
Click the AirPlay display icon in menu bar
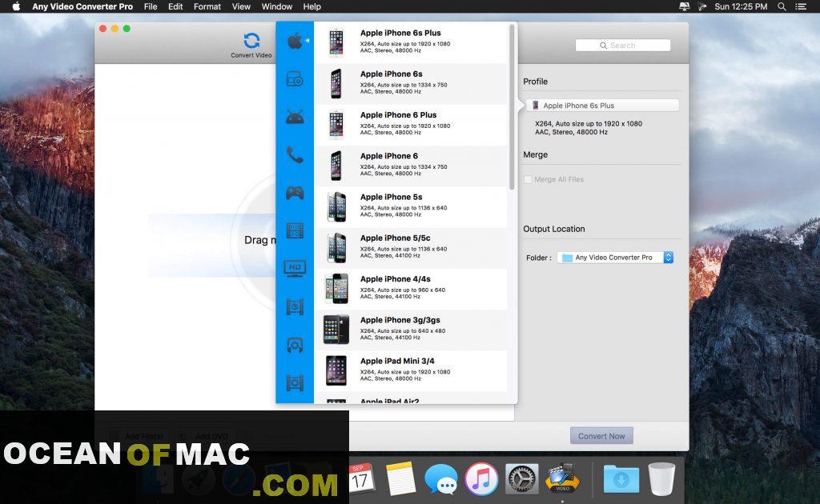tap(684, 6)
